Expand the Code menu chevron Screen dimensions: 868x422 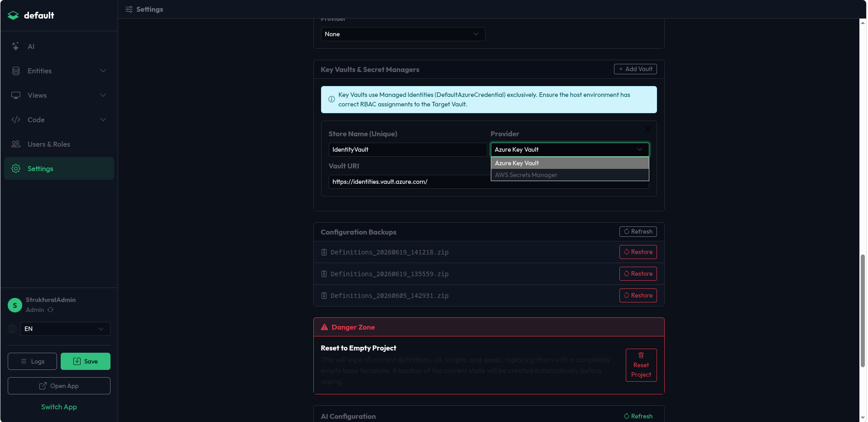coord(103,120)
